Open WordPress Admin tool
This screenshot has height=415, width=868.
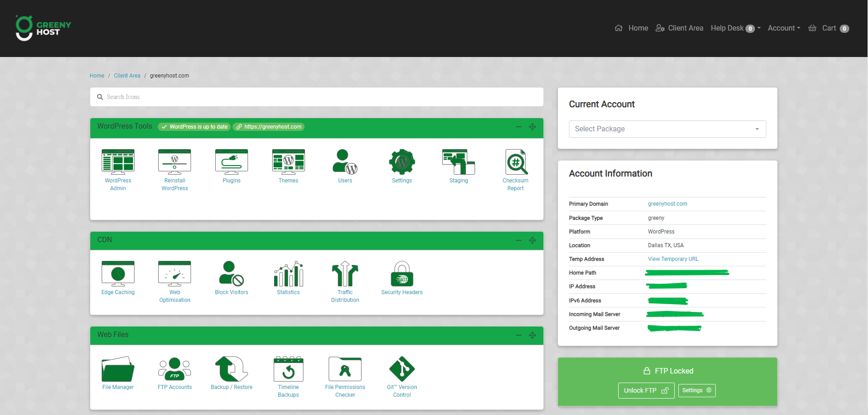click(x=118, y=170)
